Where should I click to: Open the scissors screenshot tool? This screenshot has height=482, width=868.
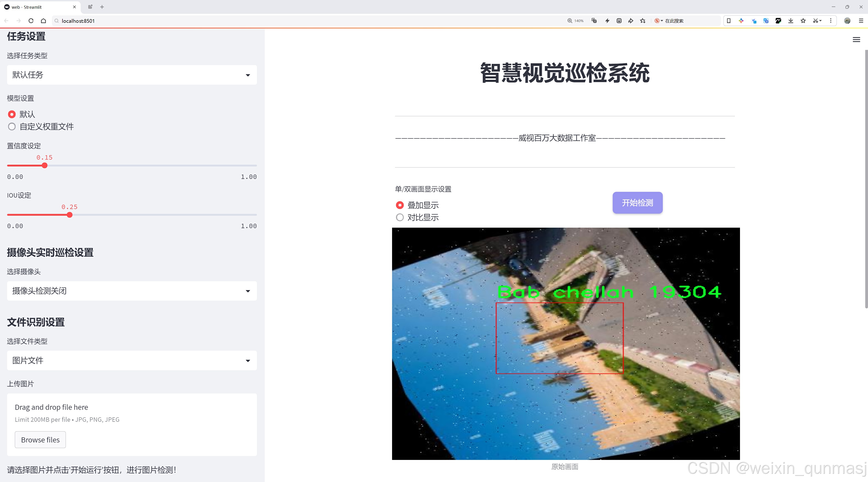tap(815, 21)
